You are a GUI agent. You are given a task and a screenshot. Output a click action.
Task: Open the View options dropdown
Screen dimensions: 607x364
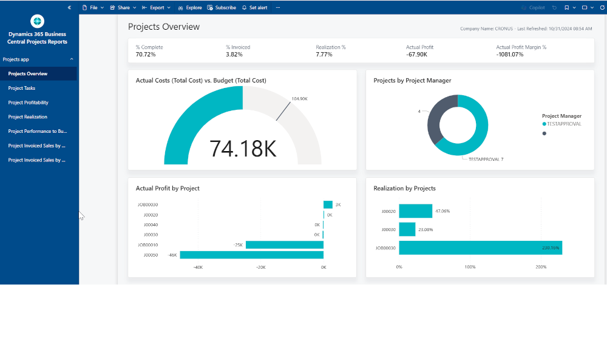[586, 7]
